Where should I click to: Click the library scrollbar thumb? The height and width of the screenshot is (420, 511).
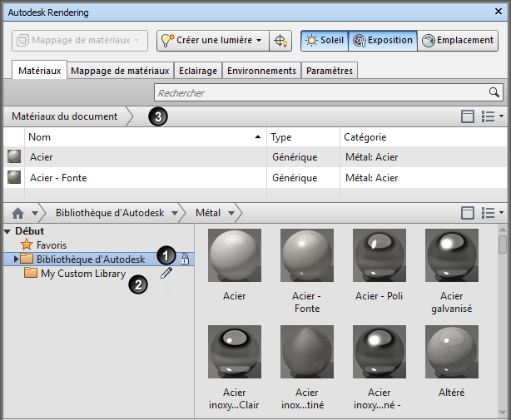coord(502,245)
